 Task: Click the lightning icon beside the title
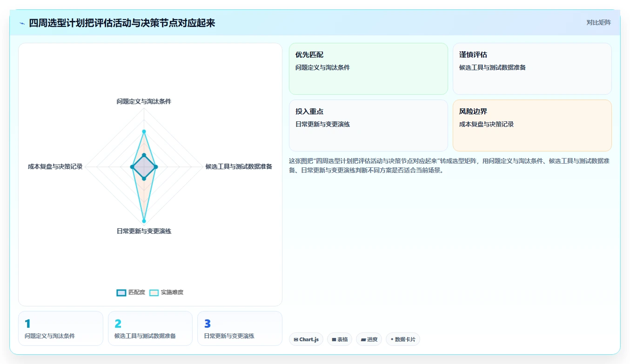[x=22, y=23]
